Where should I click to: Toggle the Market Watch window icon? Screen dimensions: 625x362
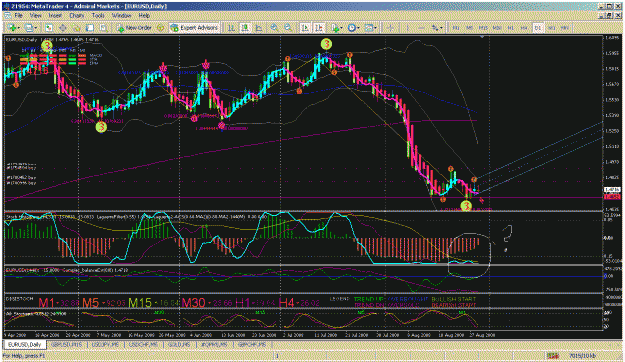point(49,28)
